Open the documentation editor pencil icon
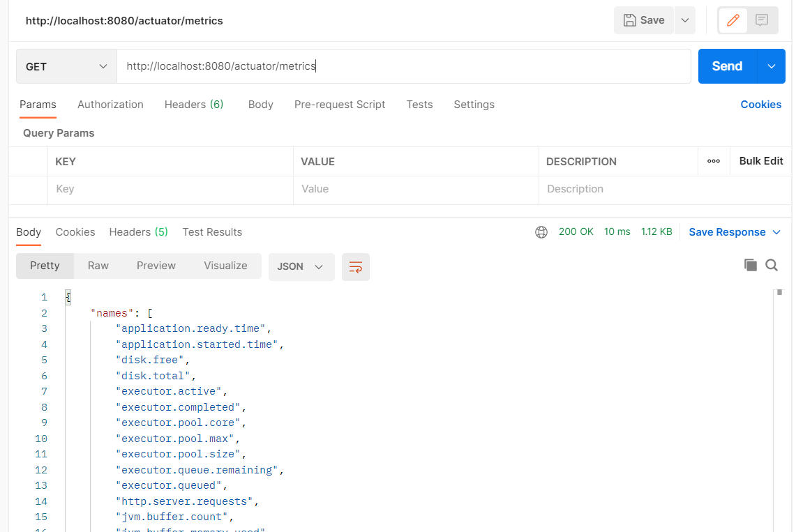 point(733,20)
